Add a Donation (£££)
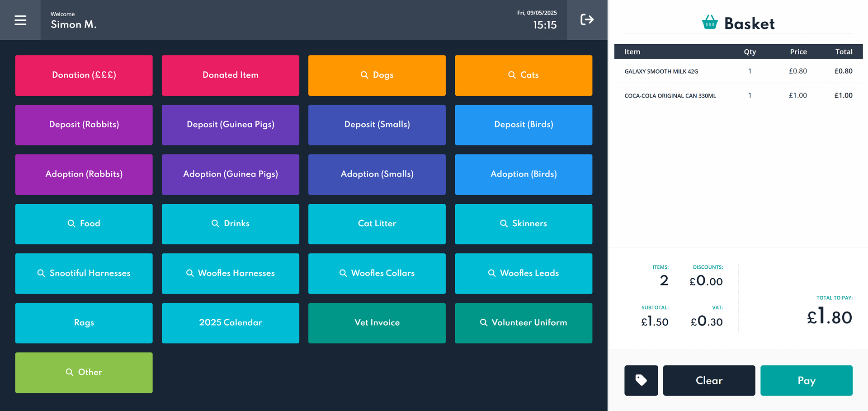 tap(84, 75)
